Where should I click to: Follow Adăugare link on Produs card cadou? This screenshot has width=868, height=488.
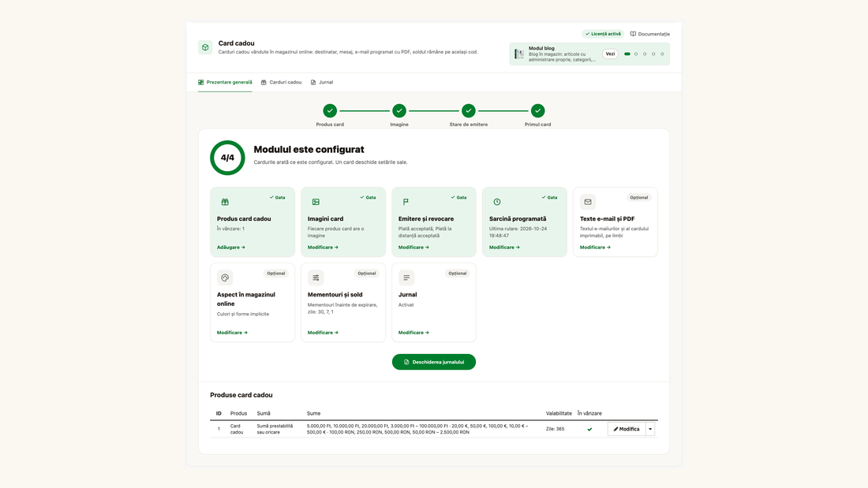pos(231,248)
